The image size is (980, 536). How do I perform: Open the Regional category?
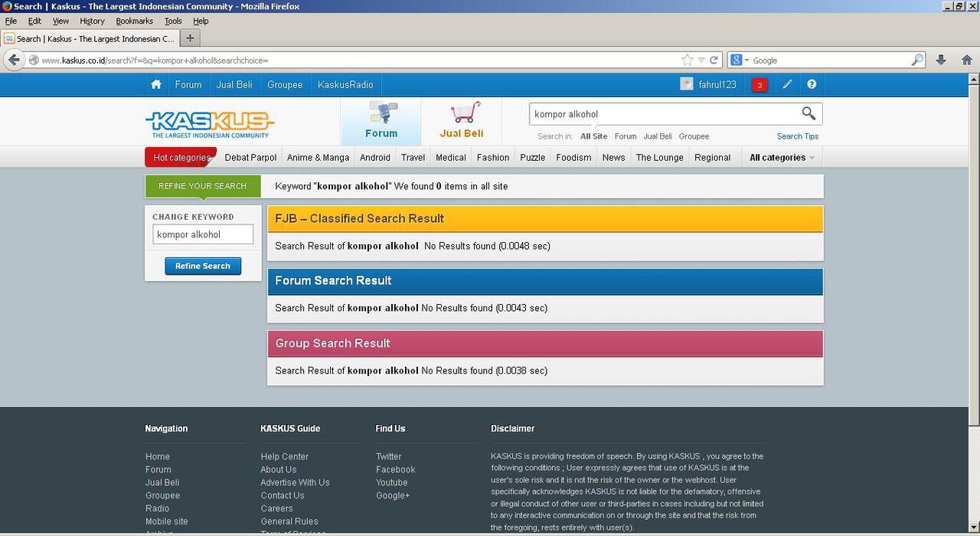[x=713, y=158]
